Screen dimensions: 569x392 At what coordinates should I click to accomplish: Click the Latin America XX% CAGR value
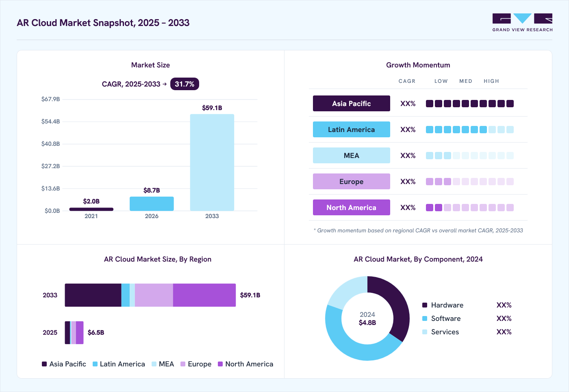(408, 130)
